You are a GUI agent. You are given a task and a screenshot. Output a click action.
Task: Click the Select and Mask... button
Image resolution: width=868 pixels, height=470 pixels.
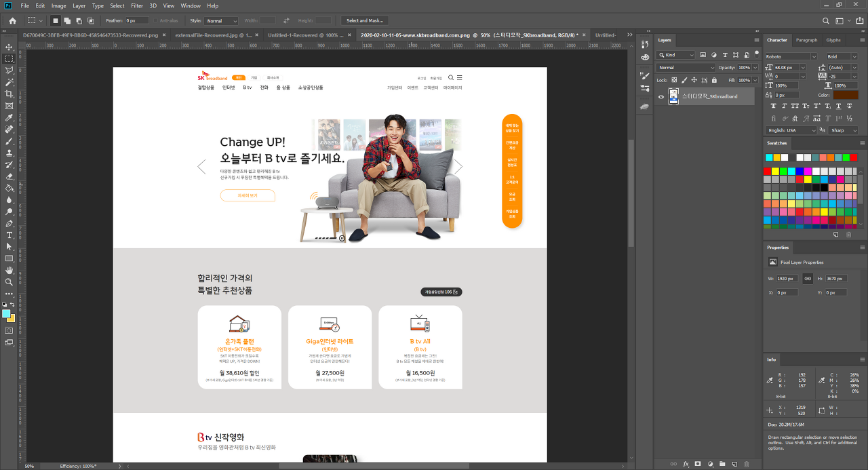pyautogui.click(x=365, y=21)
